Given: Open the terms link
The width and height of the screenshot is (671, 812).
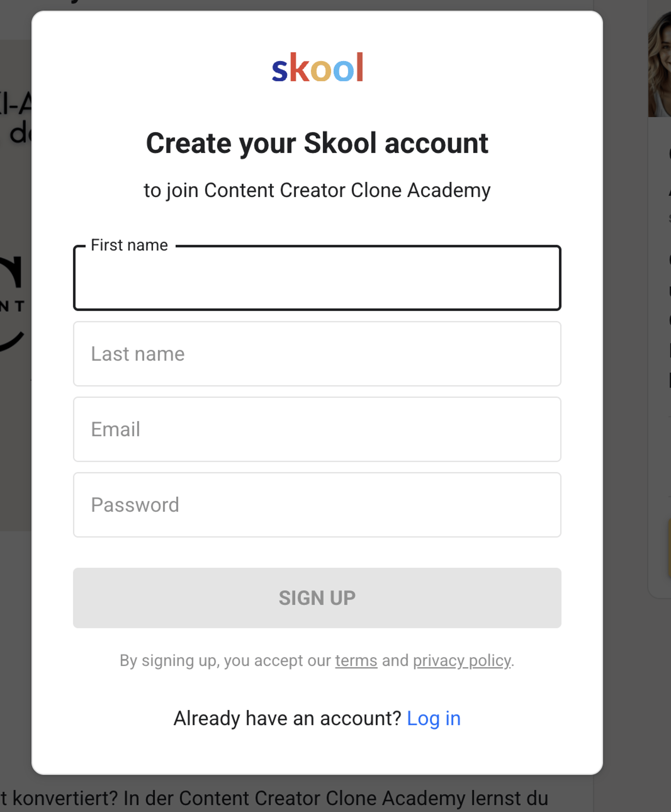Looking at the screenshot, I should (x=356, y=661).
